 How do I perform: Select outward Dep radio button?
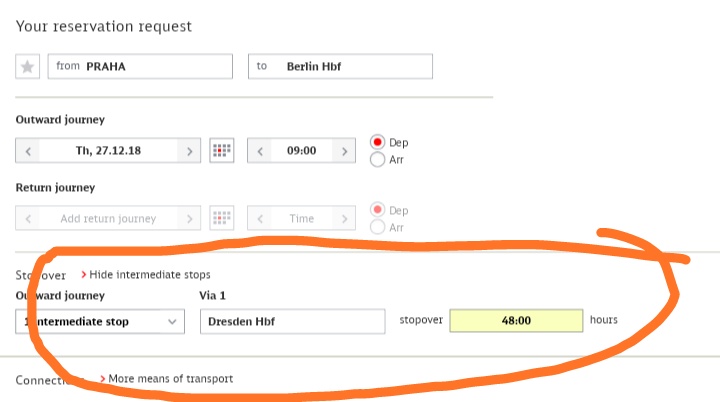377,142
